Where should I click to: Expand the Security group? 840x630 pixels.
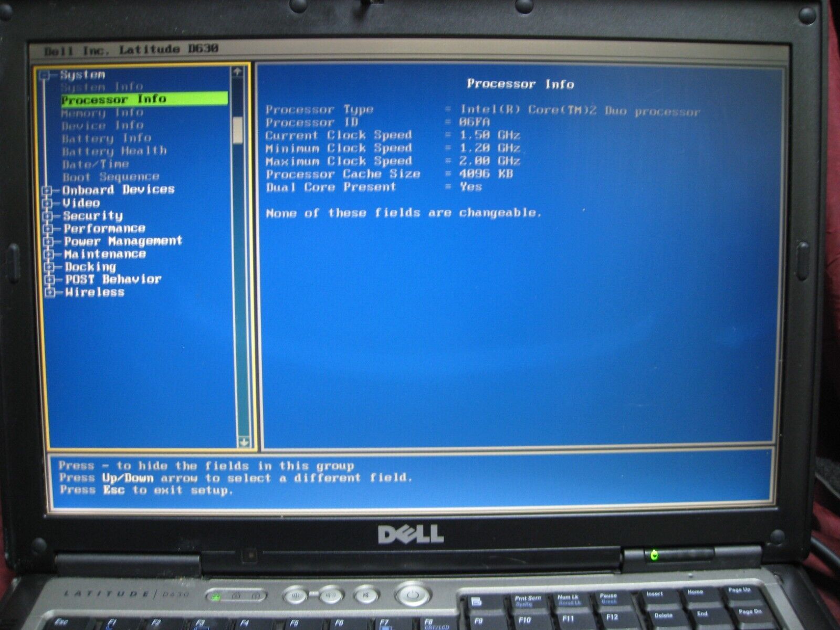(x=48, y=216)
